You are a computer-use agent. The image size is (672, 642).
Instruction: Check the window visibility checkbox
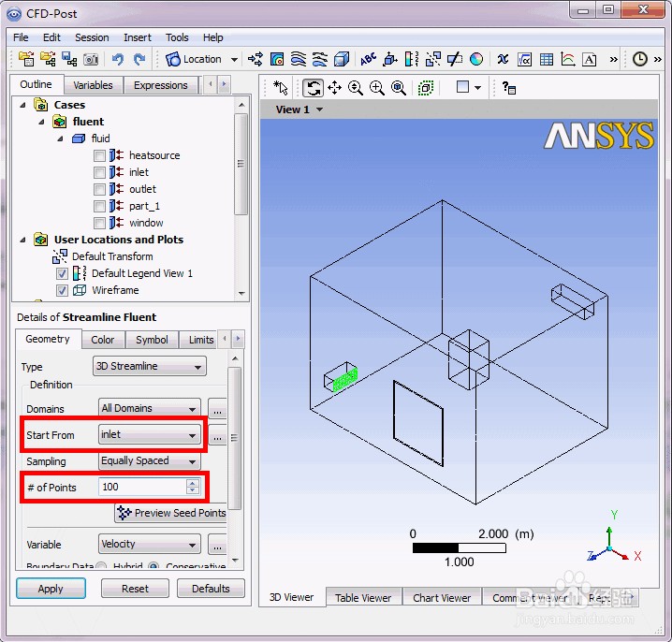click(99, 223)
